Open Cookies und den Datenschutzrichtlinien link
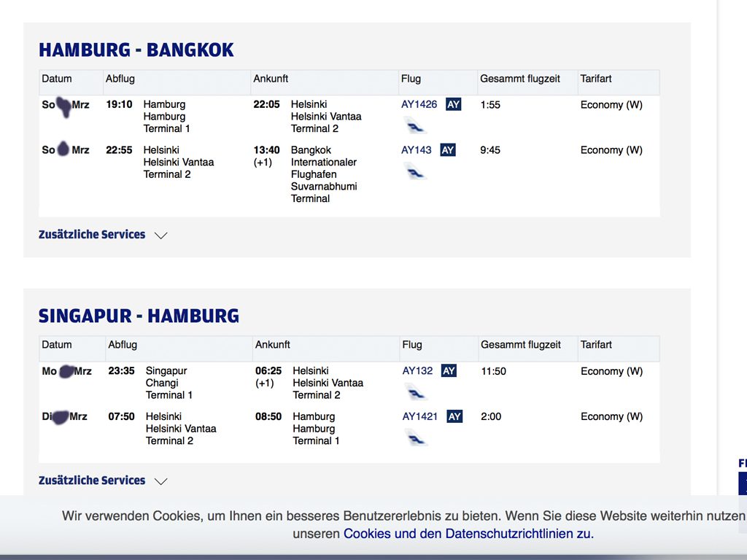747x560 pixels. pos(468,534)
